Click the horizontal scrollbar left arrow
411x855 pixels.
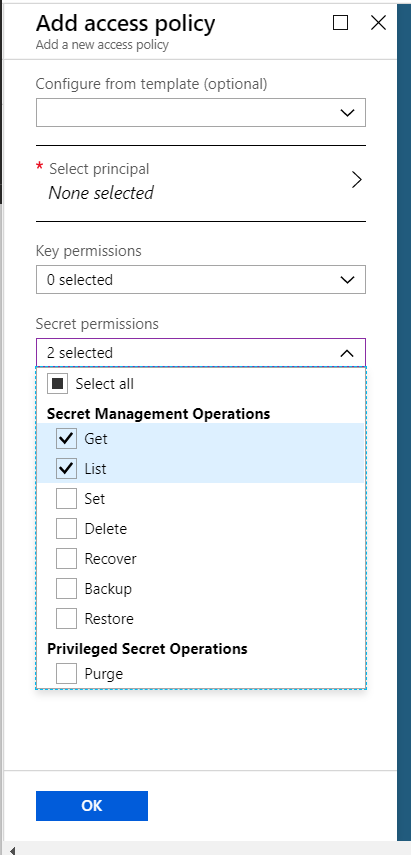13,850
